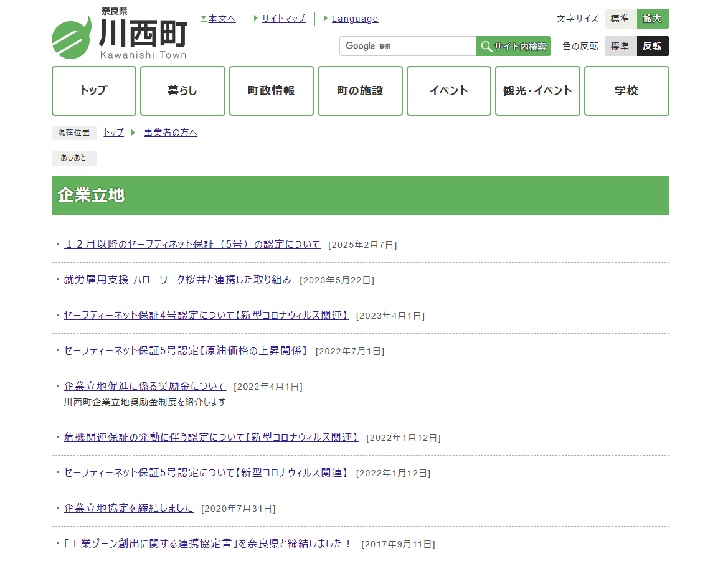Open the 町の施設 navigation tab

pos(360,90)
